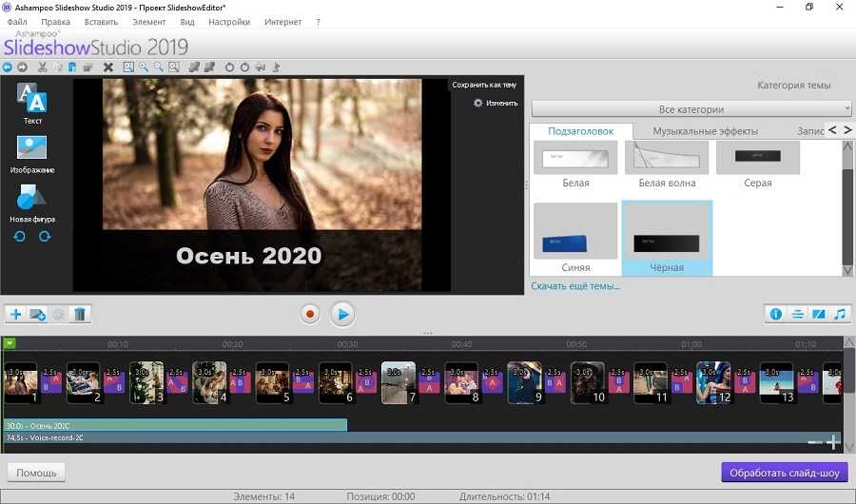
Task: Select the Текст tool in the sidebar
Action: (x=32, y=100)
